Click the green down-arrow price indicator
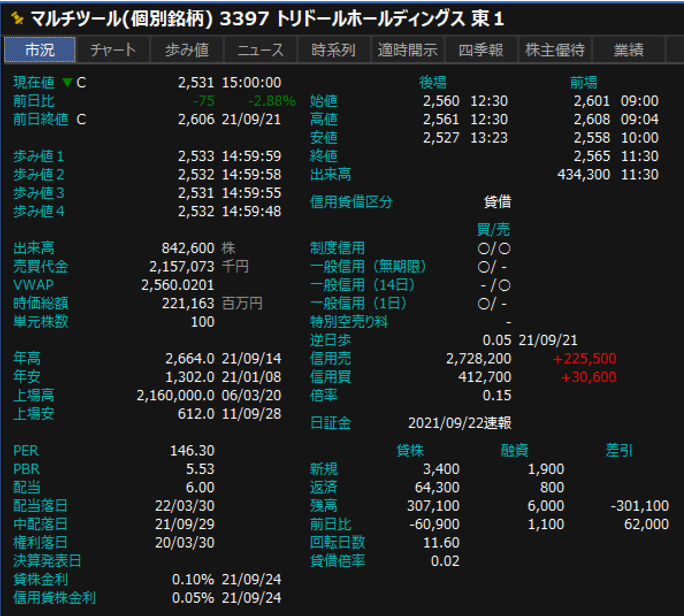 [67, 82]
